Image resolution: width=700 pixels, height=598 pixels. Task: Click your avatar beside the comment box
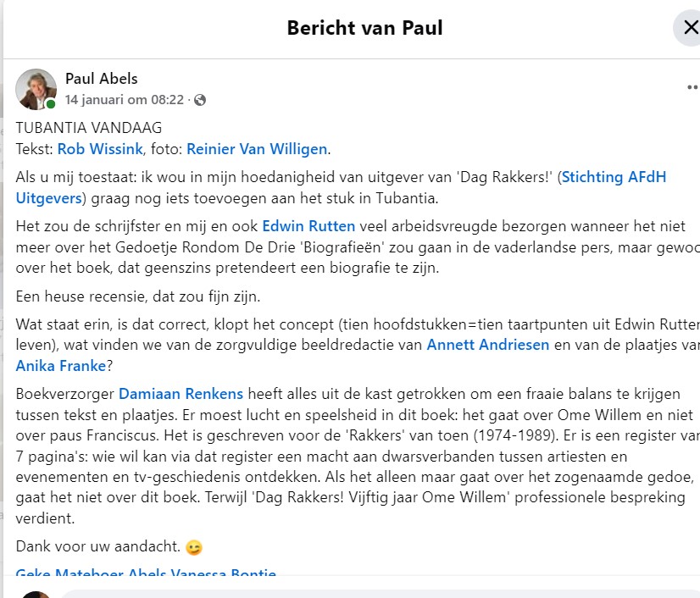36,594
